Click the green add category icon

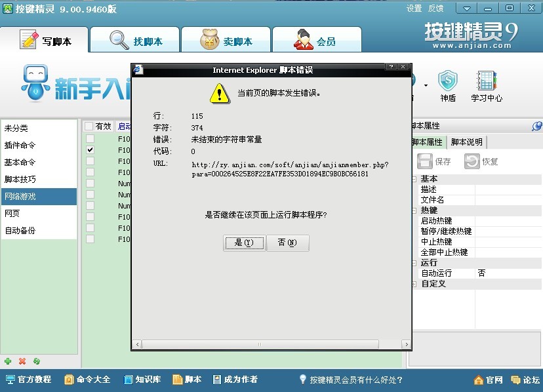(8, 361)
